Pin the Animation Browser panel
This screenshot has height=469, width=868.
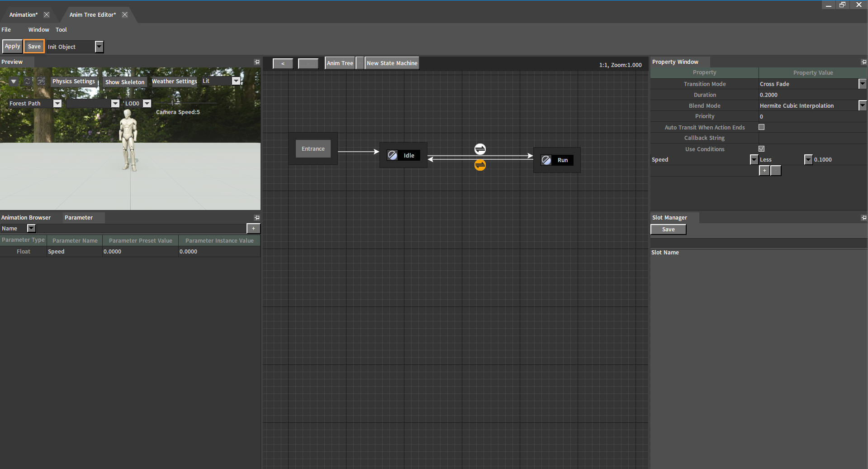(x=257, y=218)
